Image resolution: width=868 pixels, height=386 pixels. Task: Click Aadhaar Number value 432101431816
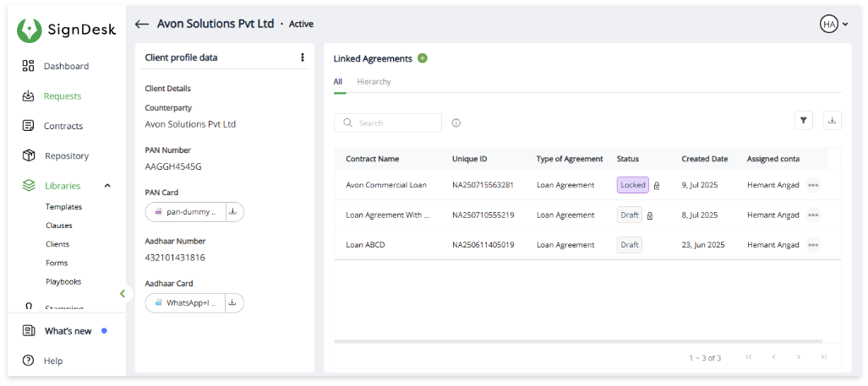click(x=175, y=258)
